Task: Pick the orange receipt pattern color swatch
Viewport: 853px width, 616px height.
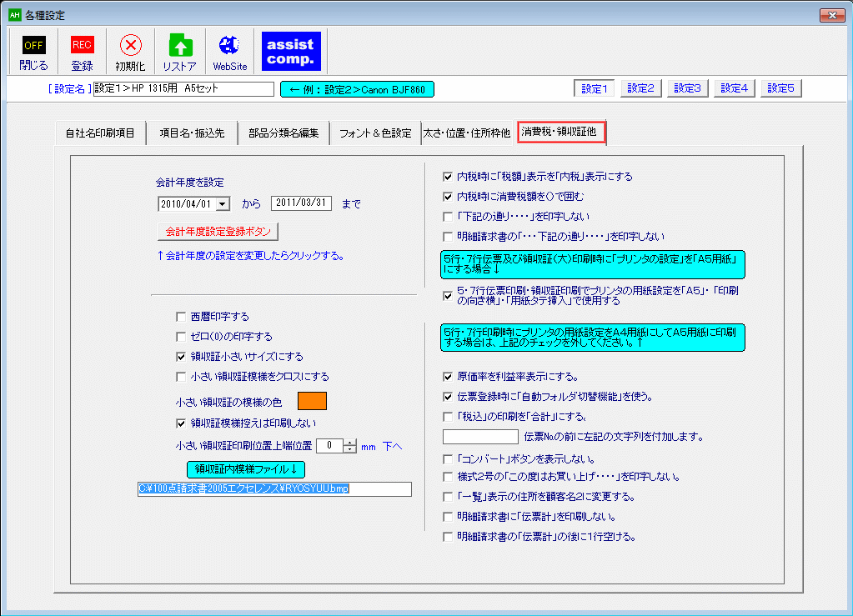Action: (312, 402)
